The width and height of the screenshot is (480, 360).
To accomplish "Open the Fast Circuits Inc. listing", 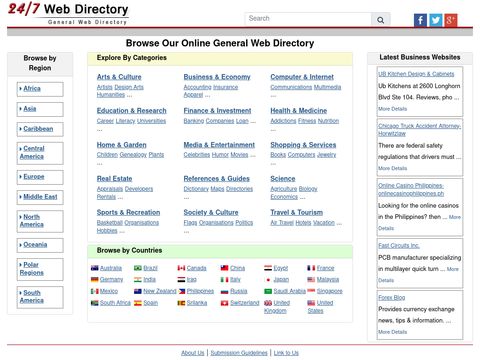I will pyautogui.click(x=399, y=246).
